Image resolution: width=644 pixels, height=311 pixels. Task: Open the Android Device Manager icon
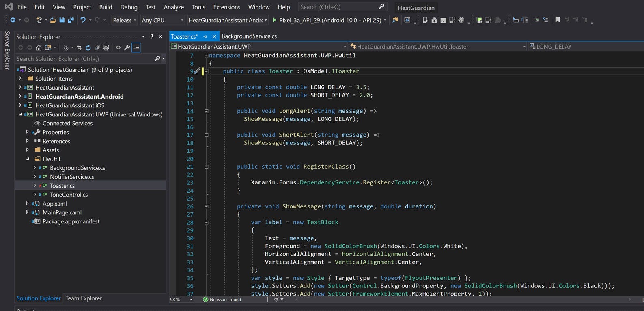tap(425, 20)
